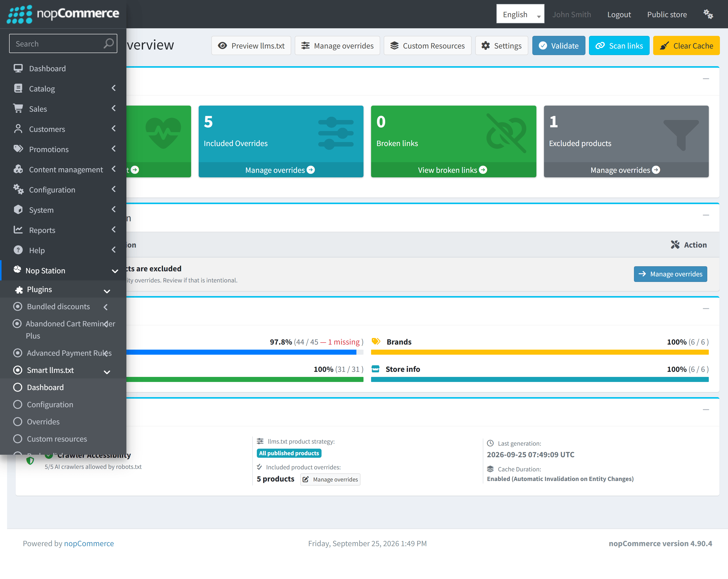This screenshot has height=579, width=728.
Task: Click the Store info teal progress bar
Action: point(540,380)
